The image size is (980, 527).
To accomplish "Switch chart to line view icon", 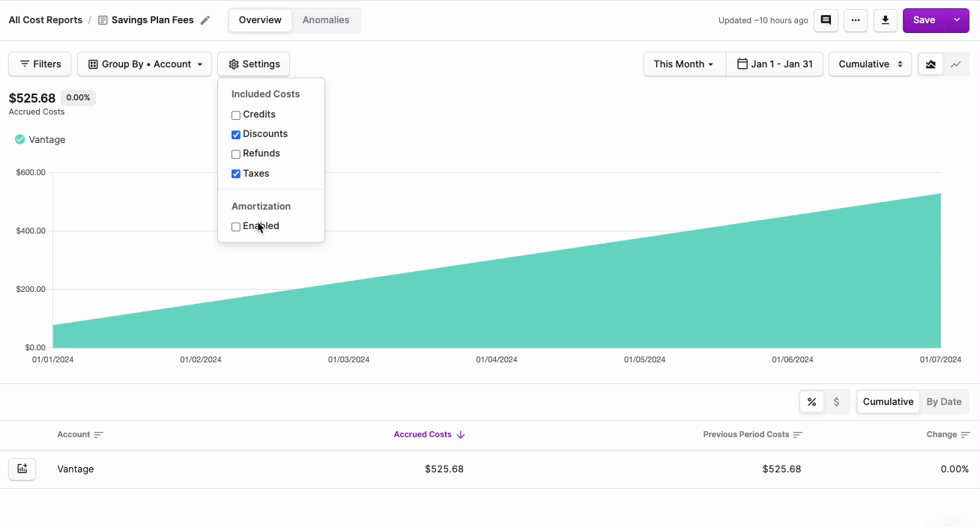I will (958, 64).
